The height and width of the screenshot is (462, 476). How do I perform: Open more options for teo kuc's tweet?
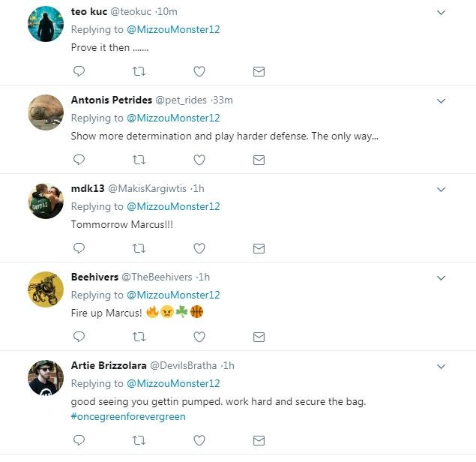point(441,13)
